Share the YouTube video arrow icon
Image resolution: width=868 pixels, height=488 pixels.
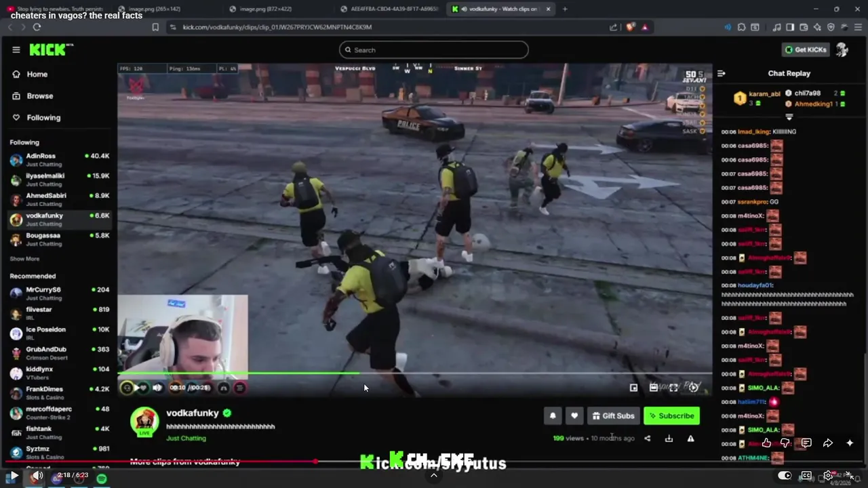828,443
